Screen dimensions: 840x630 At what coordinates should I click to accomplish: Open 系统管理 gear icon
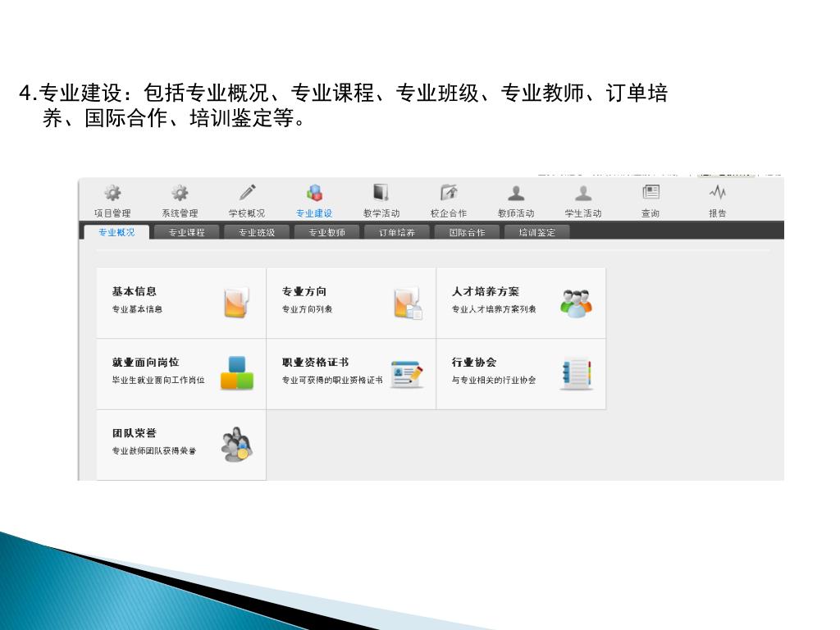180,192
